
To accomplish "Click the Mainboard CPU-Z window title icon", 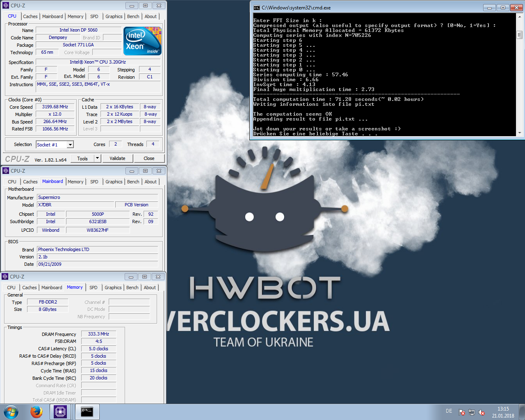I will [6, 171].
